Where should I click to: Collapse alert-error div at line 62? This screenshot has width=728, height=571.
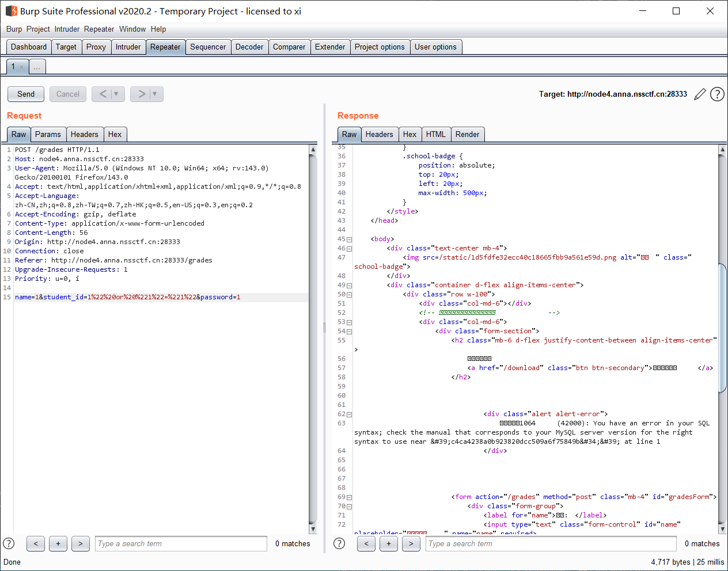(349, 414)
